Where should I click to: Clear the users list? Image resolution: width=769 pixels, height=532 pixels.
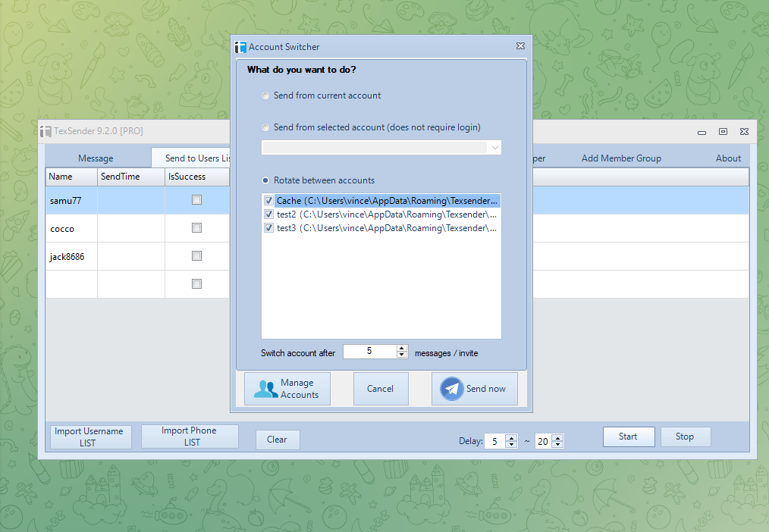(277, 440)
